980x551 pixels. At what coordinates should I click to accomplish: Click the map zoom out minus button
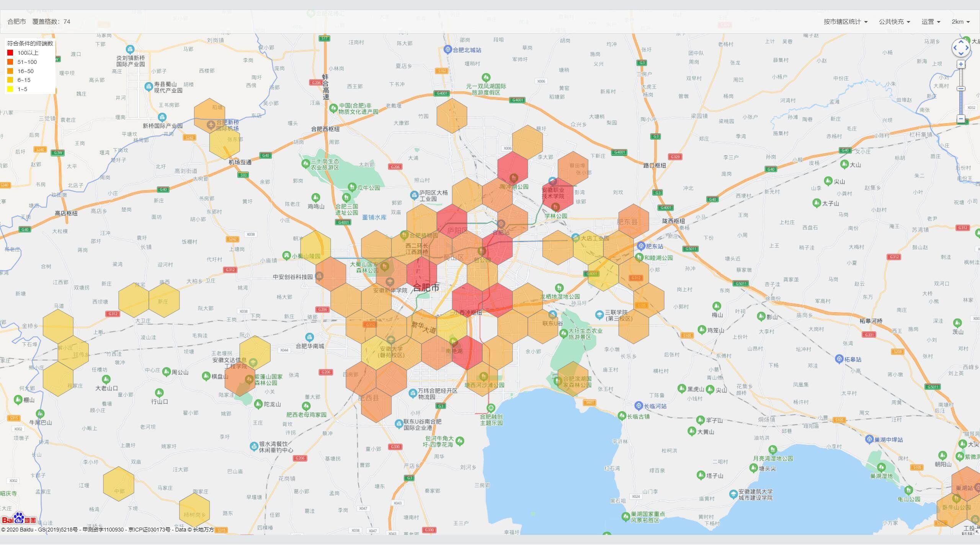tap(961, 119)
